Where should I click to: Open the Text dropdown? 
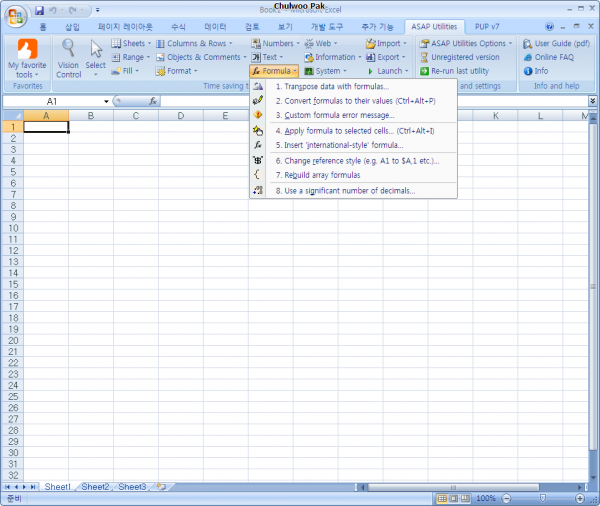(267, 57)
